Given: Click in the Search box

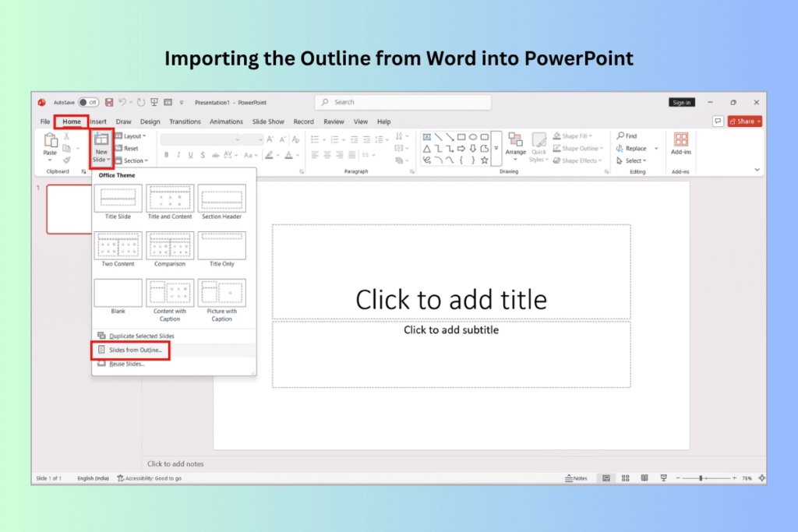Looking at the screenshot, I should click(403, 102).
